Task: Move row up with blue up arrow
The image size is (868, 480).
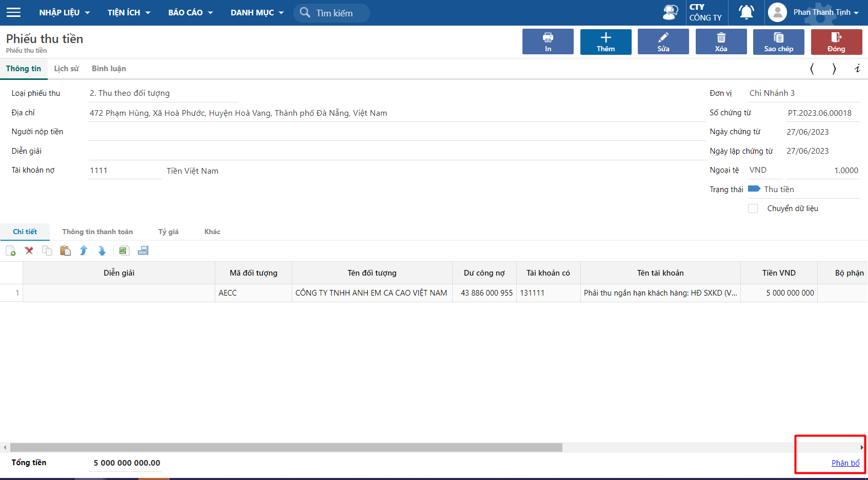Action: click(84, 251)
